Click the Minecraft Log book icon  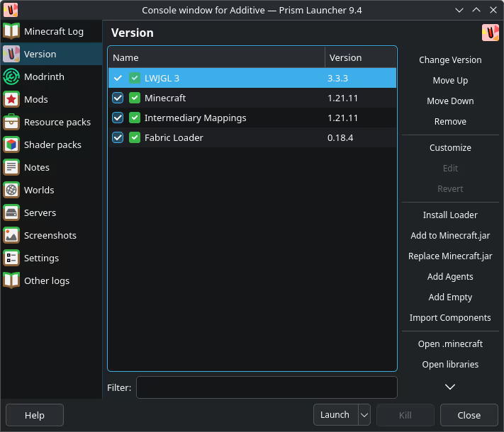(x=11, y=31)
